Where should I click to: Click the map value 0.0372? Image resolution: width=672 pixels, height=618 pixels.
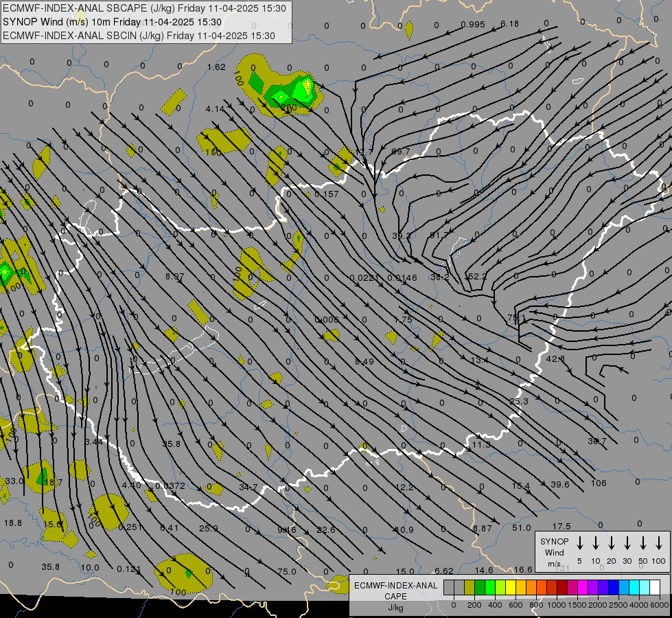click(x=170, y=485)
